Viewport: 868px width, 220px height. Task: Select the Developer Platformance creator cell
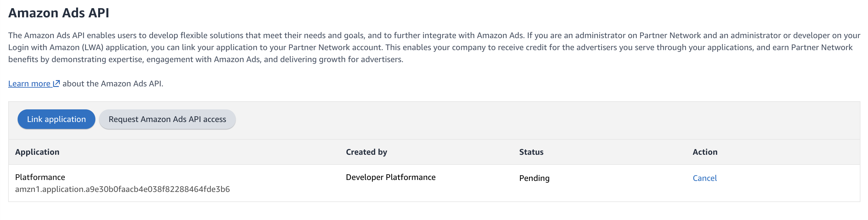pos(390,177)
